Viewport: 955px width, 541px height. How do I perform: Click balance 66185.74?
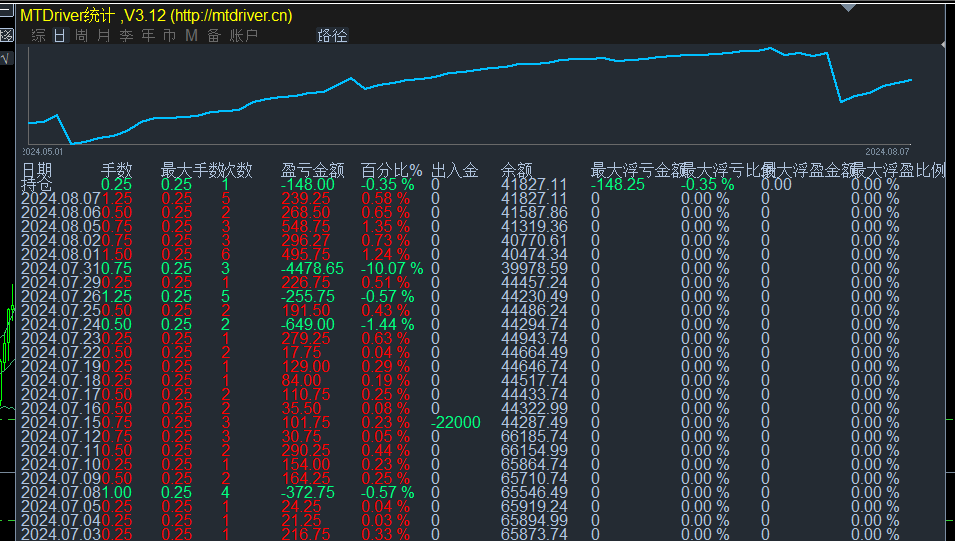click(534, 437)
